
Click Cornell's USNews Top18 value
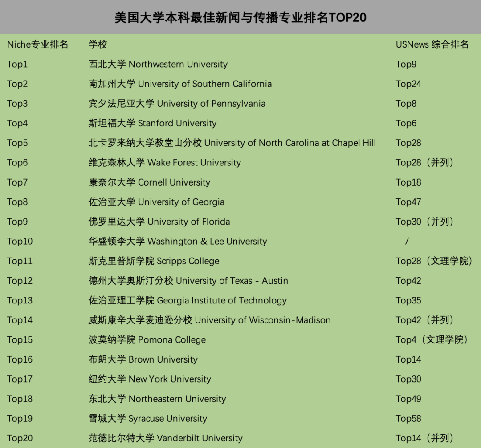(x=408, y=182)
